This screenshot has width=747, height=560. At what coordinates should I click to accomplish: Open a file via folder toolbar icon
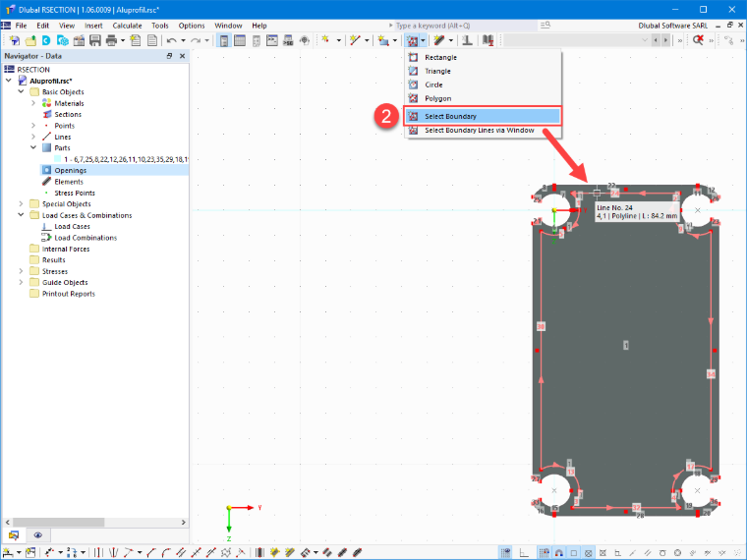coord(30,41)
